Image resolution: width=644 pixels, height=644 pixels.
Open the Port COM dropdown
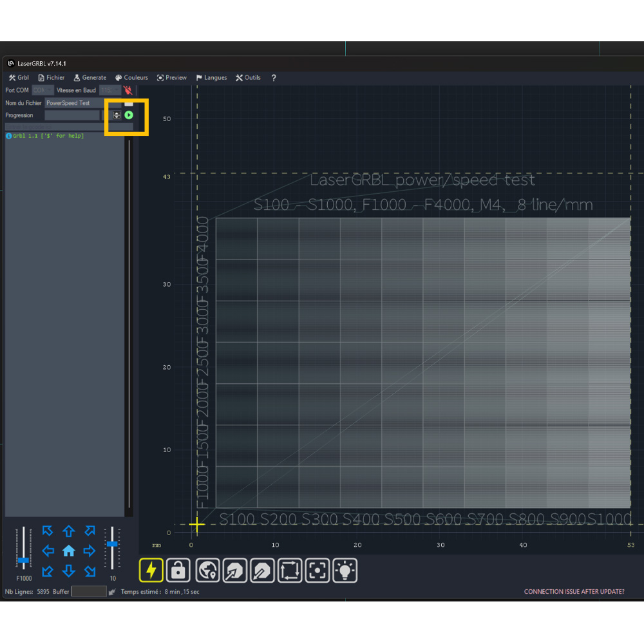43,90
